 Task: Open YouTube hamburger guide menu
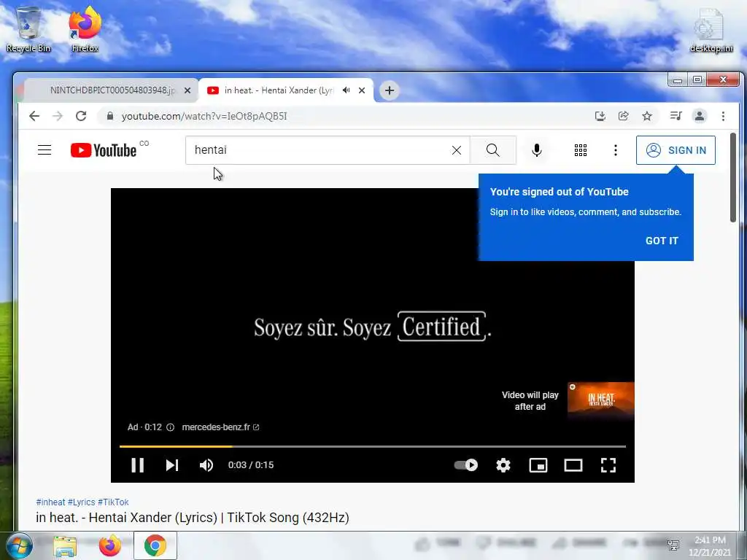(x=44, y=150)
